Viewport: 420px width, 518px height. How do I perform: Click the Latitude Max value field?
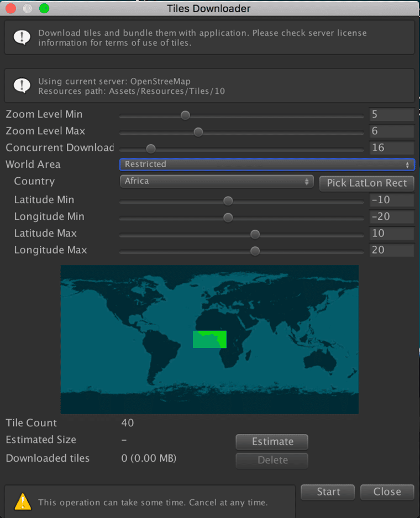coord(391,234)
